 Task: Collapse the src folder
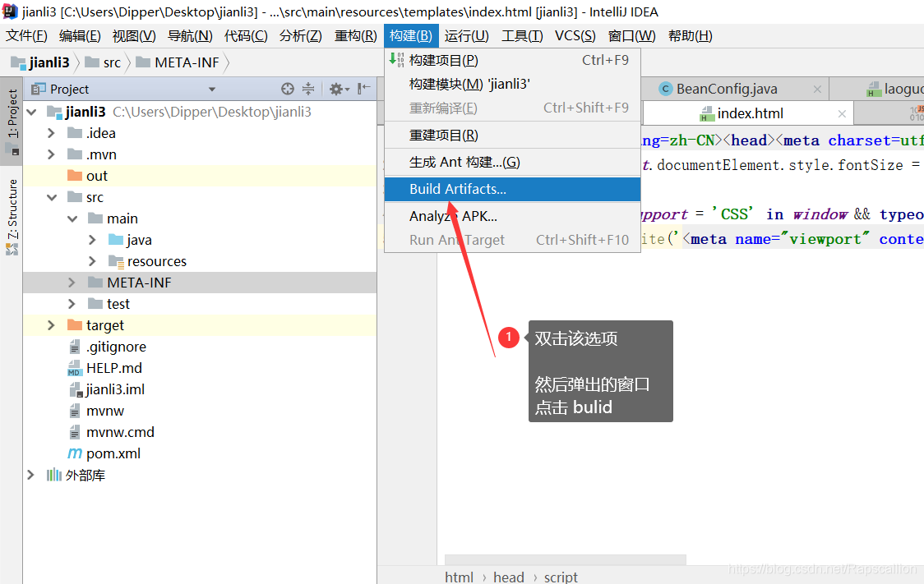click(x=52, y=197)
